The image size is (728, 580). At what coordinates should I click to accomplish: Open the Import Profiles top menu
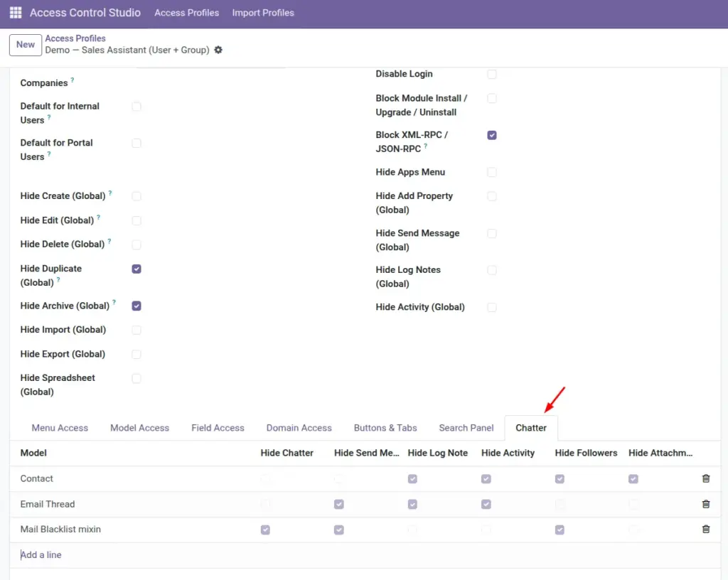click(x=263, y=13)
